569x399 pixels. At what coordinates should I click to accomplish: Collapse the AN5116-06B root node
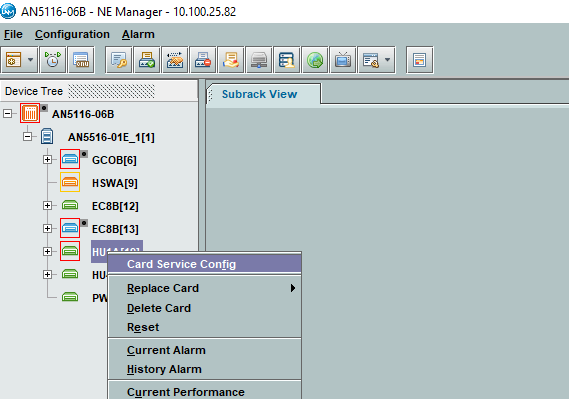pos(7,114)
